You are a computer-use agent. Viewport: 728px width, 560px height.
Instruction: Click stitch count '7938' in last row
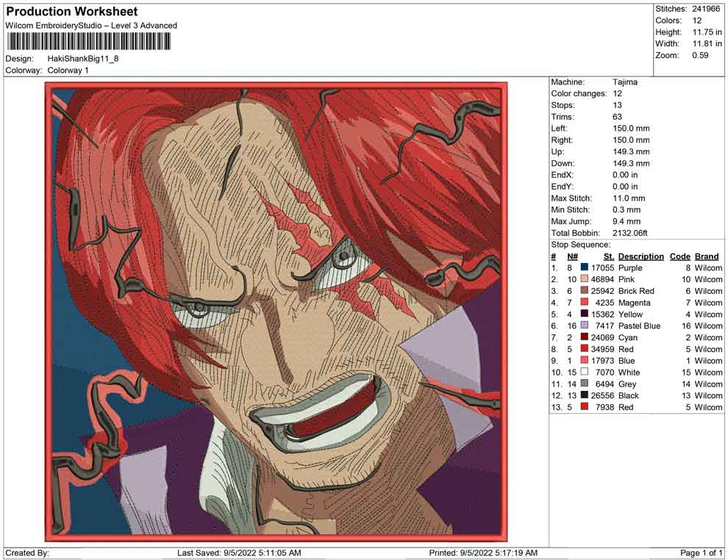pos(604,407)
